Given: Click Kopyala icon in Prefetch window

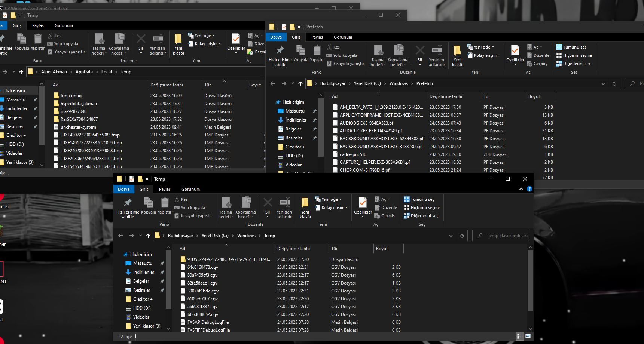Looking at the screenshot, I should pyautogui.click(x=300, y=53).
